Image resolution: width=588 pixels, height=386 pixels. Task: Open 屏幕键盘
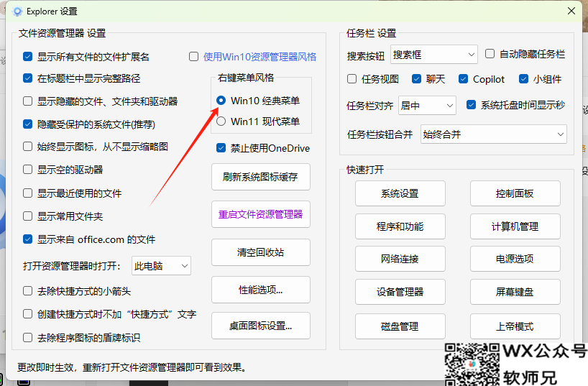click(515, 291)
